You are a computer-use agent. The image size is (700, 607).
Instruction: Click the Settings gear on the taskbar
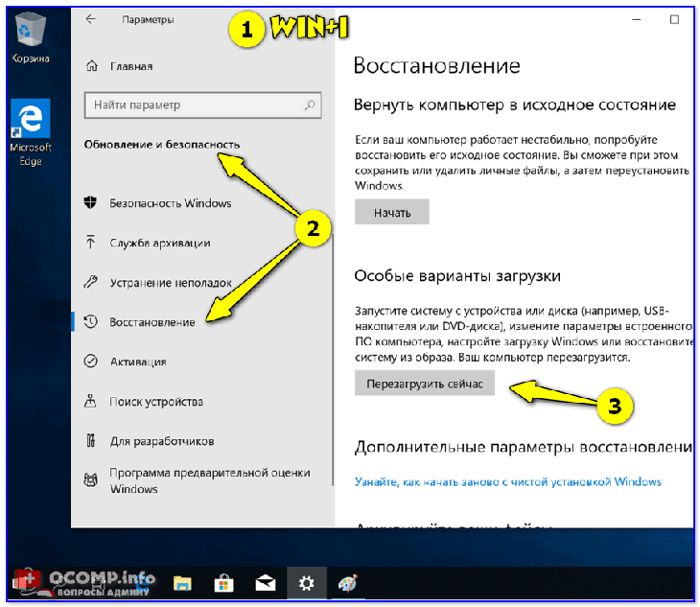click(306, 583)
